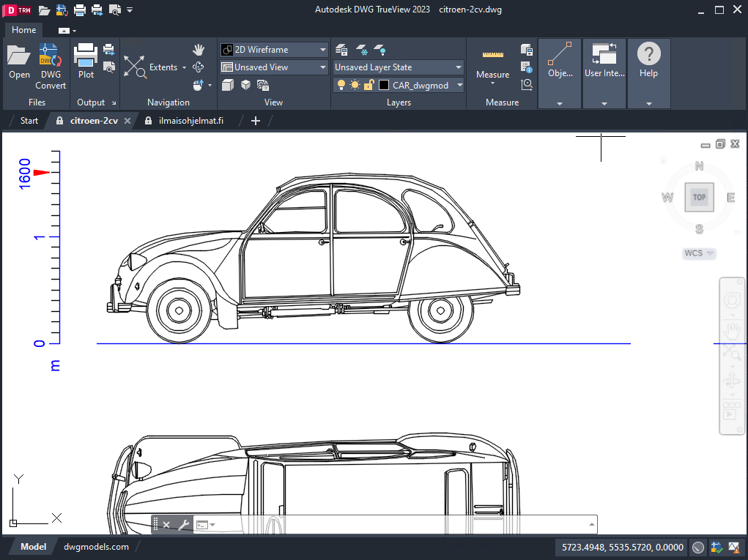Click the ID Point locate icon in Measure panel

527,85
